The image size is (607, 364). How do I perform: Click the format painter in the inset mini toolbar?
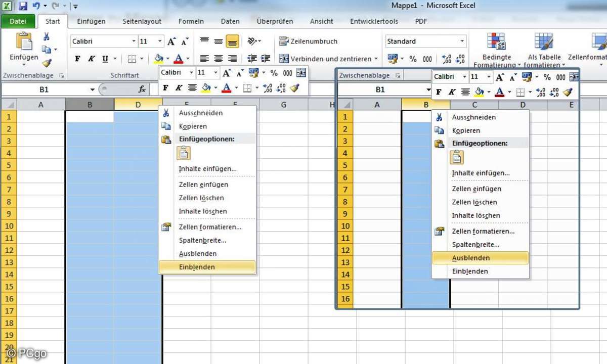568,92
